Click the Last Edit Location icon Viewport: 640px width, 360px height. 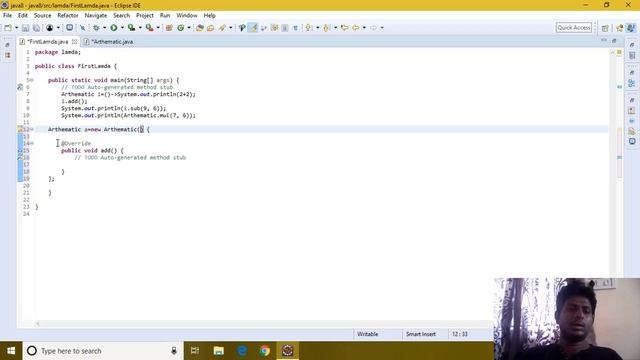click(x=344, y=28)
